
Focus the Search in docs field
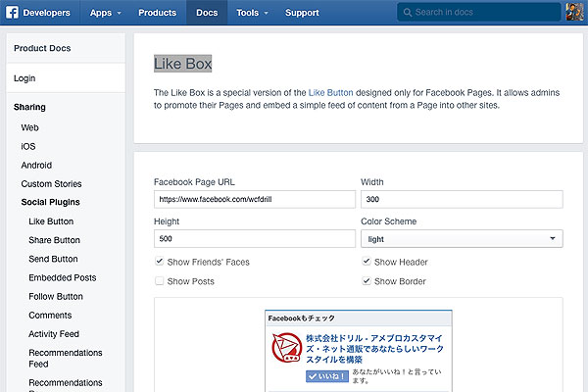click(479, 13)
